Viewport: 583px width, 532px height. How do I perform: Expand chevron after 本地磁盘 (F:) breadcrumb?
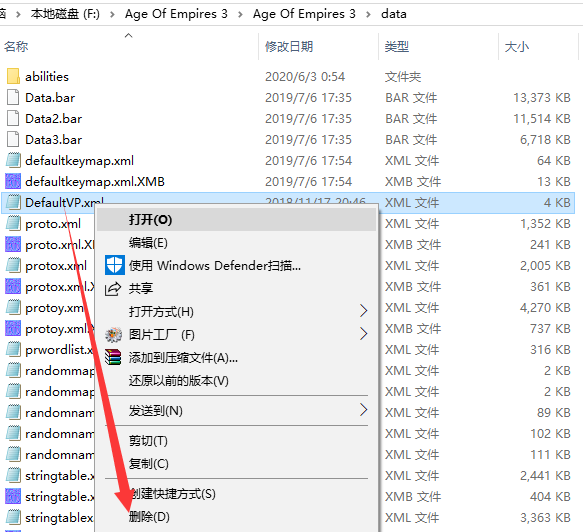(112, 14)
